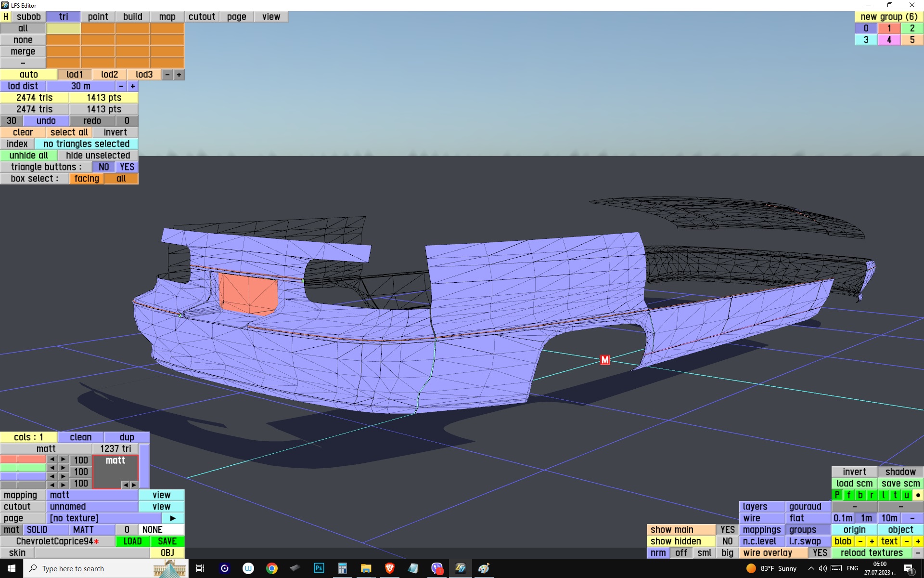Click the blob size plus button
The height and width of the screenshot is (578, 924).
[x=872, y=541]
